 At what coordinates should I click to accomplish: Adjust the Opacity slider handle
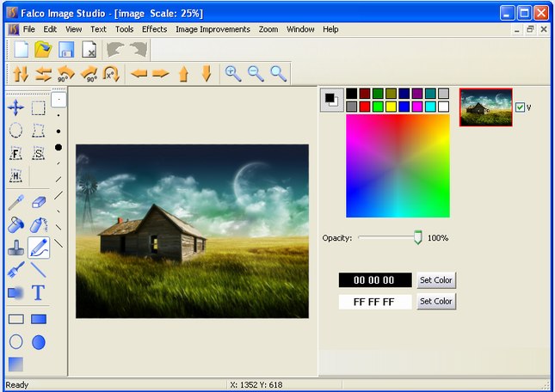point(418,237)
